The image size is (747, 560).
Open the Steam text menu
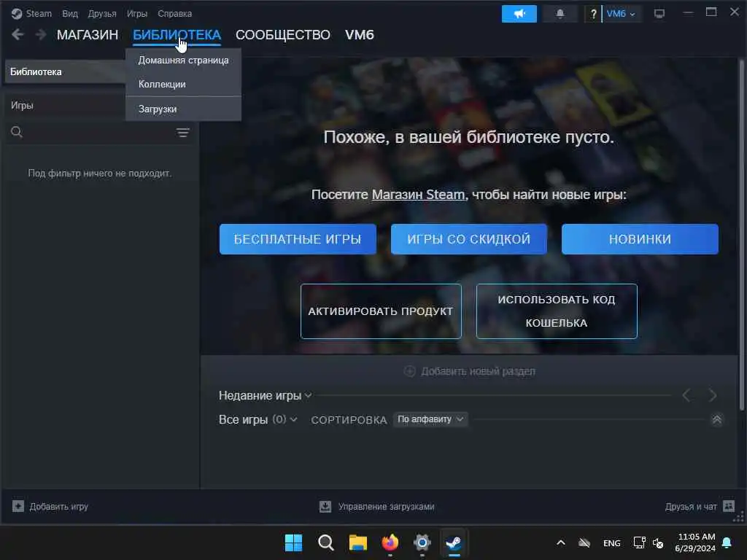[x=39, y=14]
